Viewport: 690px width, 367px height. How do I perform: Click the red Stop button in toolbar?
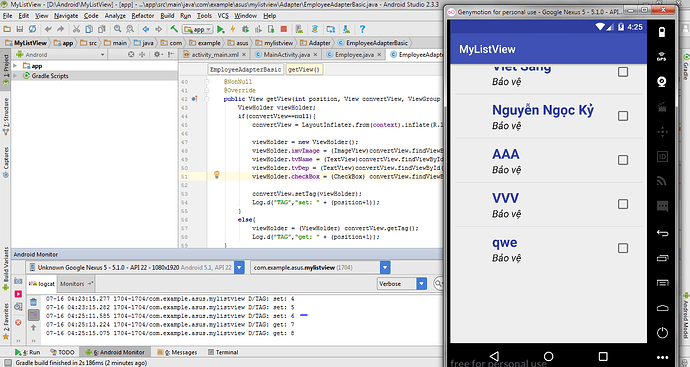284,29
